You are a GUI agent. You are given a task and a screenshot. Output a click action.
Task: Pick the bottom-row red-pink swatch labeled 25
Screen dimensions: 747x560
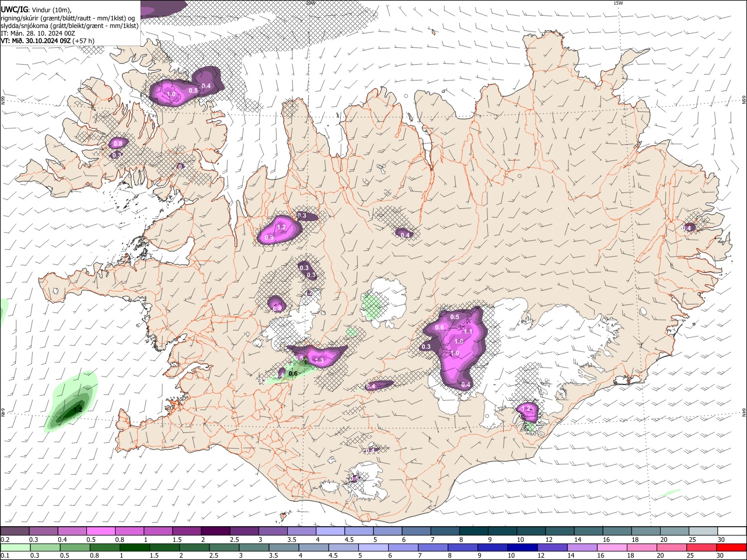point(702,547)
